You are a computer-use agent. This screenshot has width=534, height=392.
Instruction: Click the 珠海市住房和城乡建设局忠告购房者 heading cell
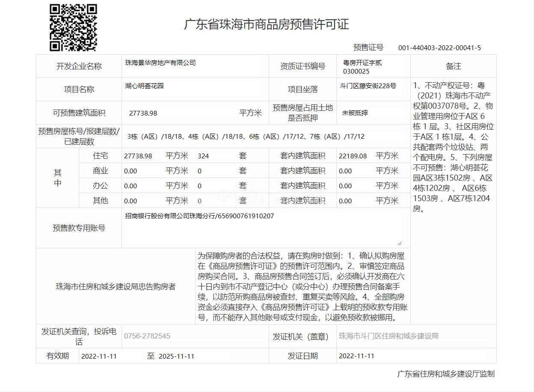(x=116, y=286)
